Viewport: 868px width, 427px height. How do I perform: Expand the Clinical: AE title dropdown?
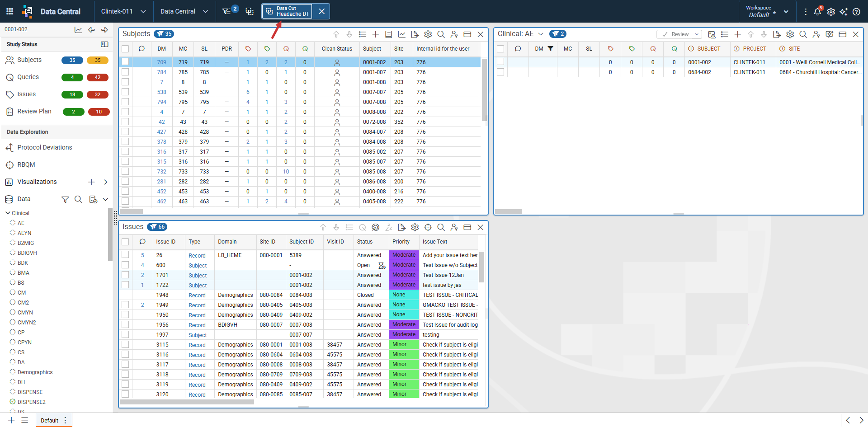coord(541,34)
